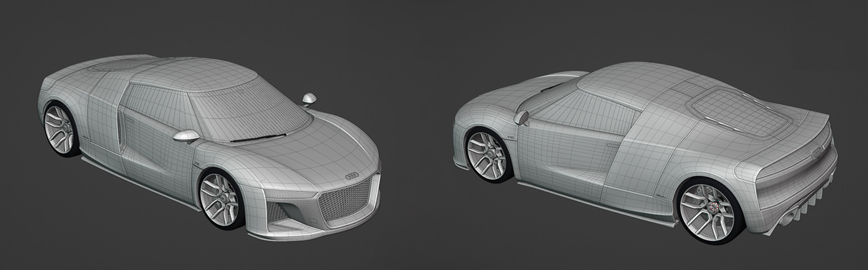Click the Audi rings logo on rear bumper
The image size is (868, 270).
pos(817,152)
